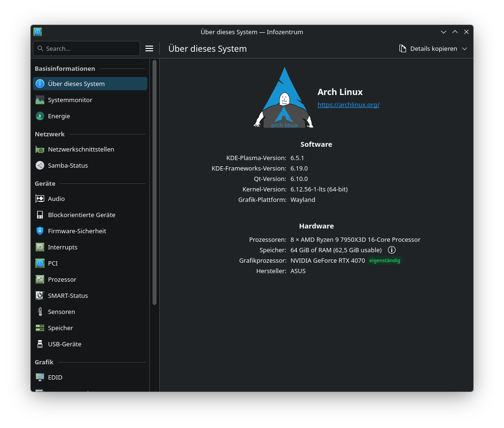Open the EDID page
The height and width of the screenshot is (428, 504).
coord(90,378)
